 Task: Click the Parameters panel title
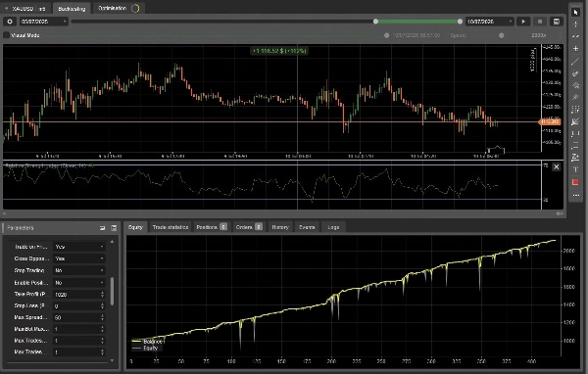coord(21,228)
